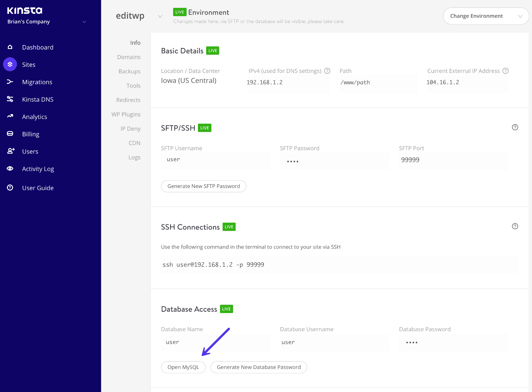Switch to the Domains tab

(x=129, y=57)
